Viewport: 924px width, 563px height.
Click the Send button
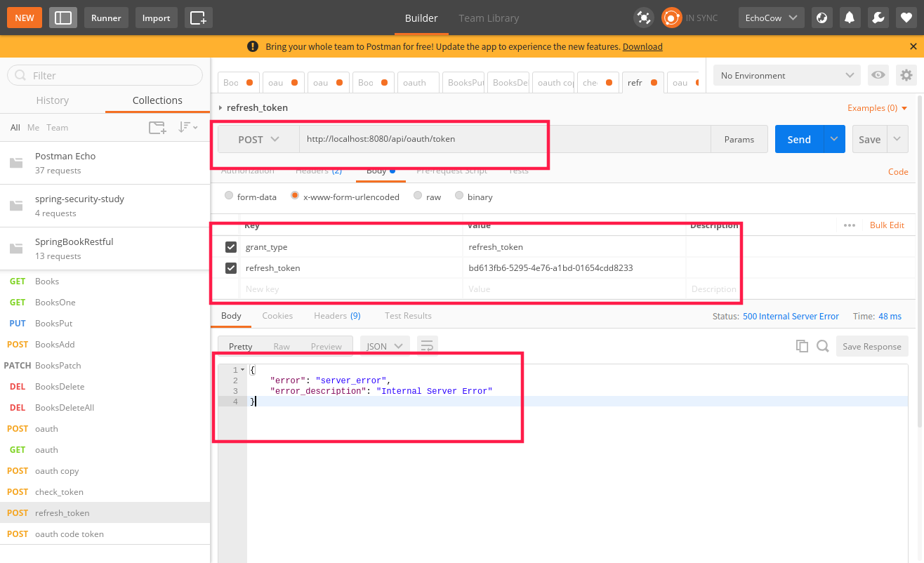pyautogui.click(x=799, y=139)
